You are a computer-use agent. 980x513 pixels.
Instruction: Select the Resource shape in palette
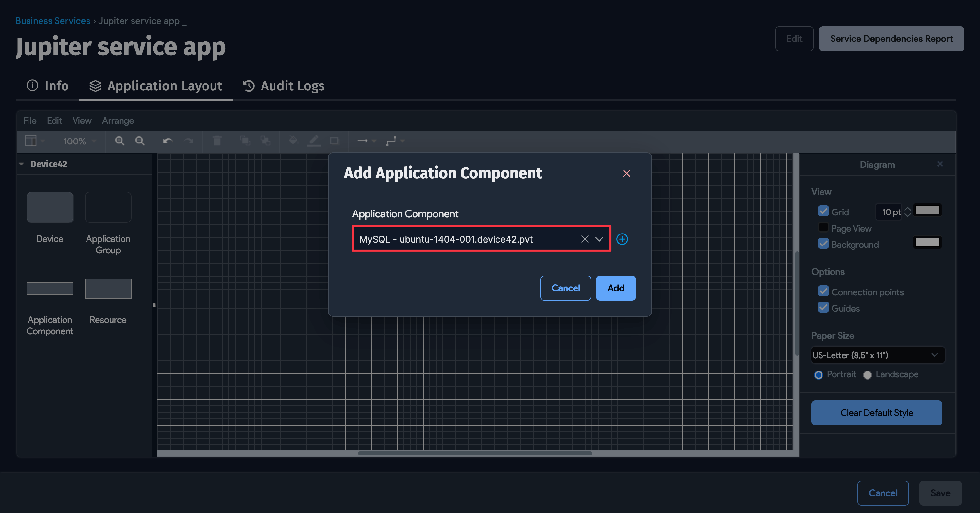click(x=108, y=288)
